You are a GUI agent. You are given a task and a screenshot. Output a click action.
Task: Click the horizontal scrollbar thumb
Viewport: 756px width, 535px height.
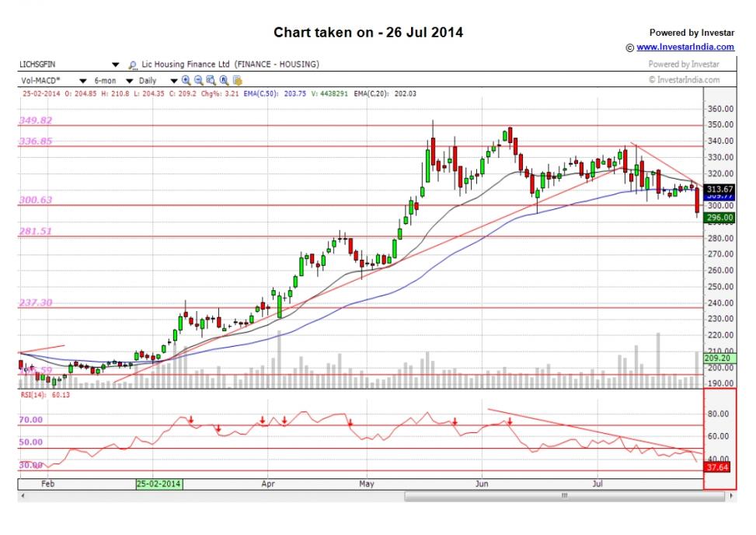click(x=565, y=496)
